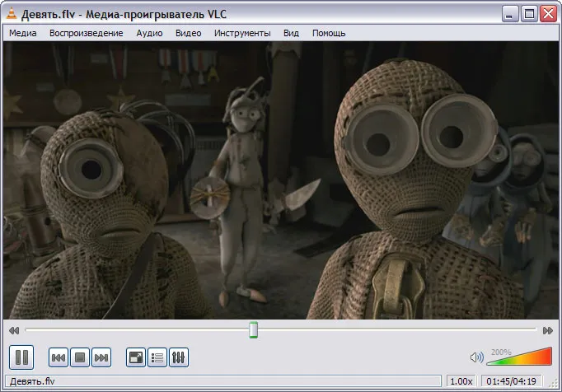Open extended settings equalizer dialog

point(179,357)
